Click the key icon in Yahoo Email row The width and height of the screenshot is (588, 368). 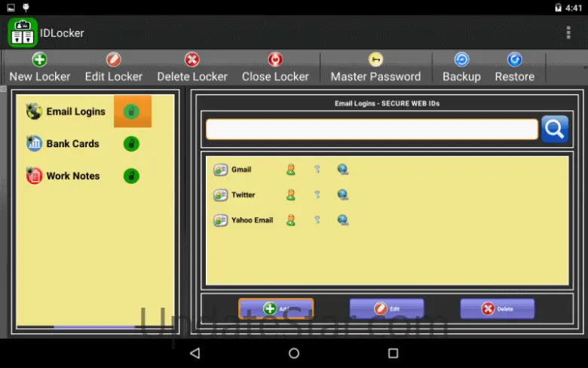click(317, 220)
